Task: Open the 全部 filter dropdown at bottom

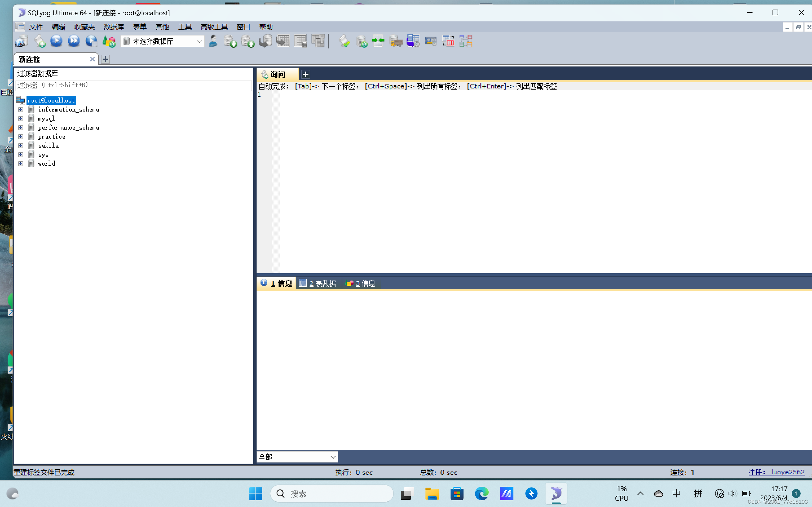Action: [x=297, y=457]
